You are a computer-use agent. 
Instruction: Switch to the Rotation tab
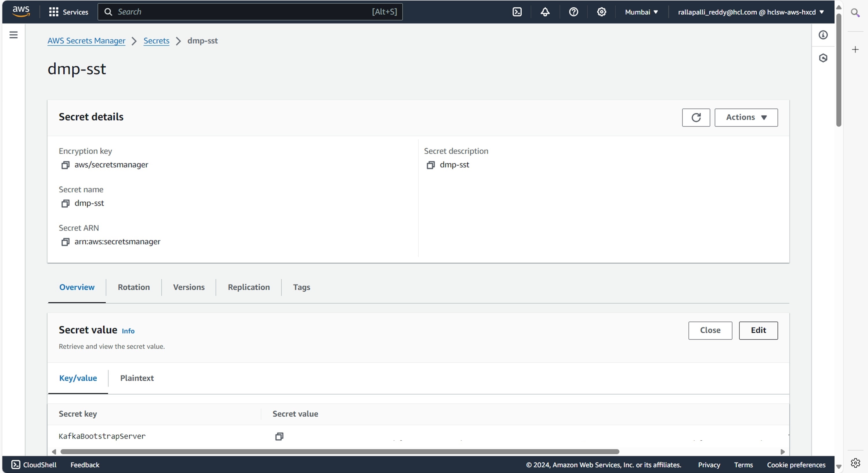coord(134,287)
